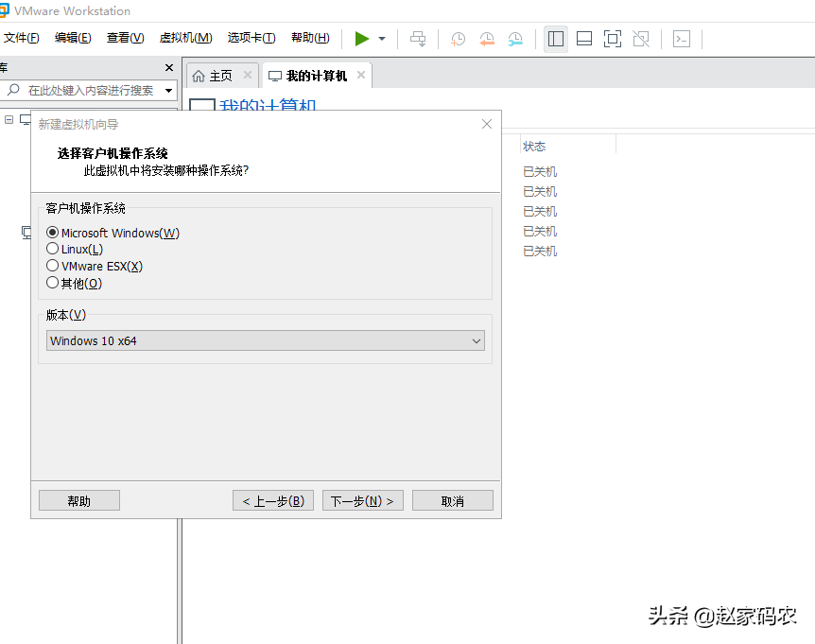This screenshot has height=644, width=815.
Task: Collapse the library tree root node
Action: [9, 119]
